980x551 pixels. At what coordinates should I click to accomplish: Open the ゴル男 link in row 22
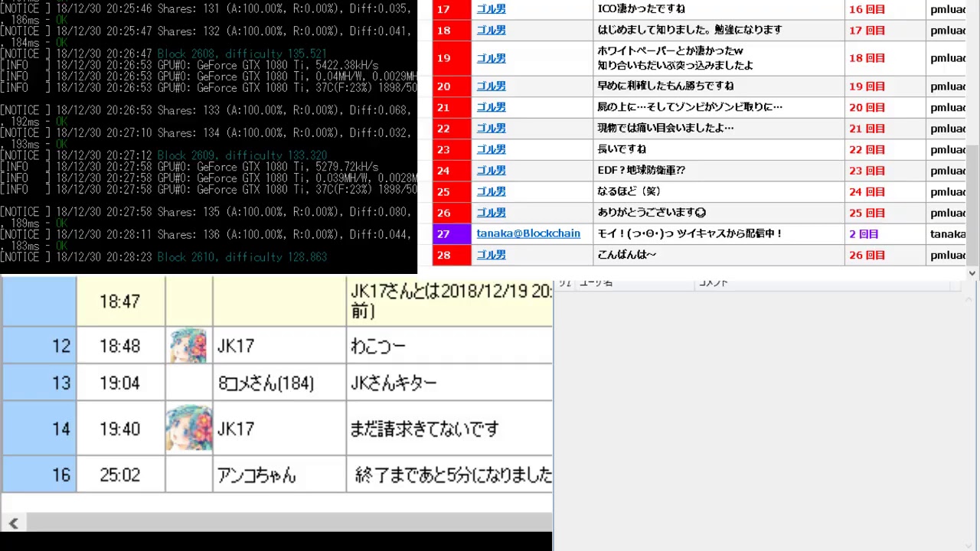pyautogui.click(x=491, y=129)
